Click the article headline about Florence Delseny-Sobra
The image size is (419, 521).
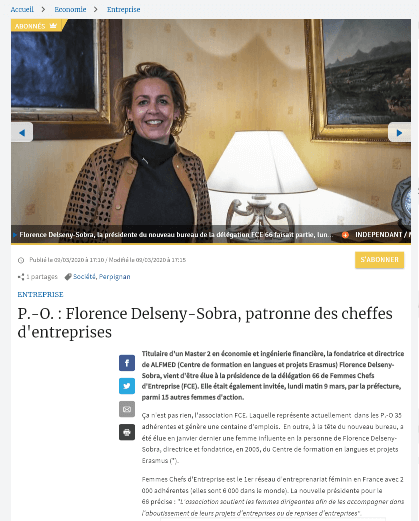pos(205,323)
